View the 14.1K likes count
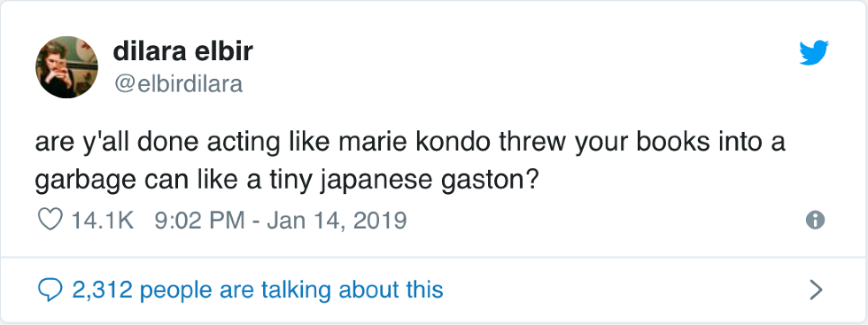The image size is (868, 325). pyautogui.click(x=103, y=221)
